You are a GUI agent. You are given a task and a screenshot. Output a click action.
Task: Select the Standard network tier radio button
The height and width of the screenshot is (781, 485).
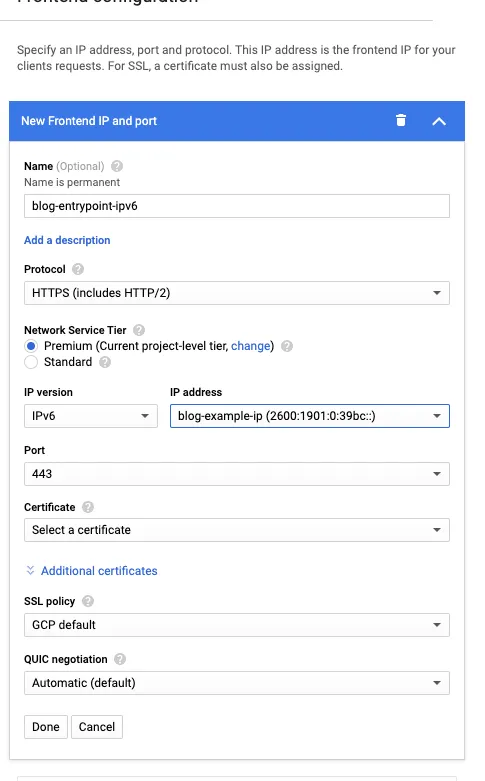coord(31,362)
